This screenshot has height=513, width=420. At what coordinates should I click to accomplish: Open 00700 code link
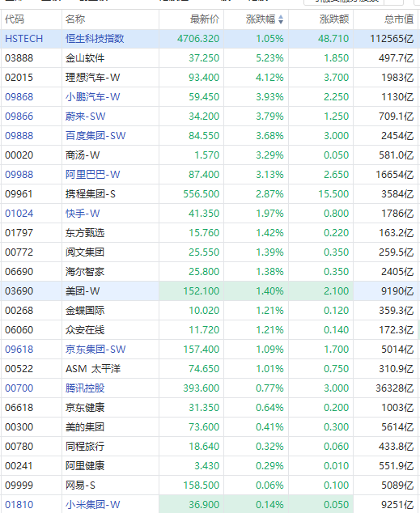[19, 388]
